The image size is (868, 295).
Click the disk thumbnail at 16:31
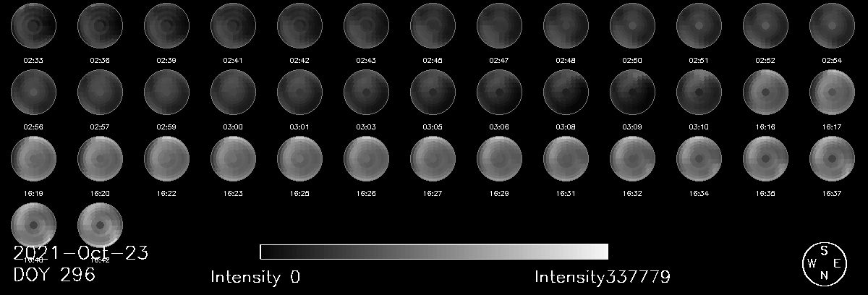pyautogui.click(x=566, y=158)
